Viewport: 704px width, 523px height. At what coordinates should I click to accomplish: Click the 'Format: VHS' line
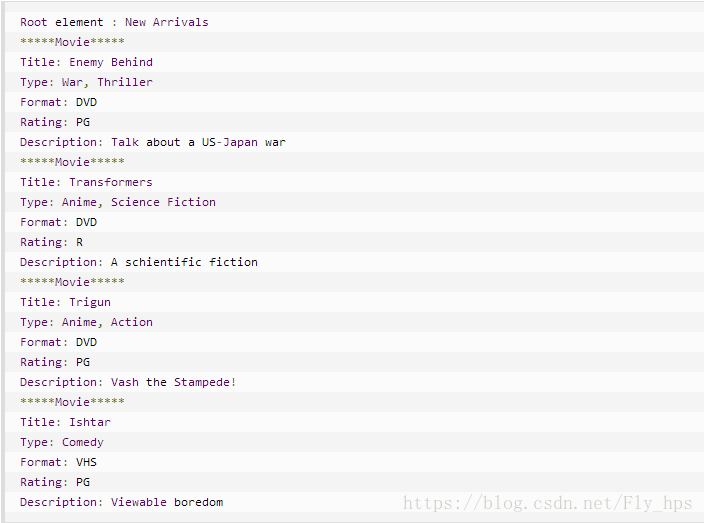pos(58,462)
